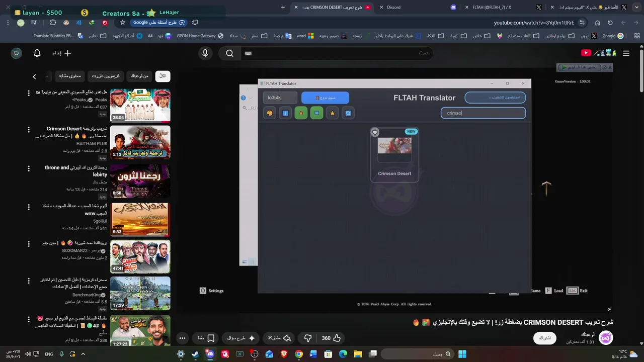
Task: Open the YouTube Create button
Action: click(x=62, y=53)
